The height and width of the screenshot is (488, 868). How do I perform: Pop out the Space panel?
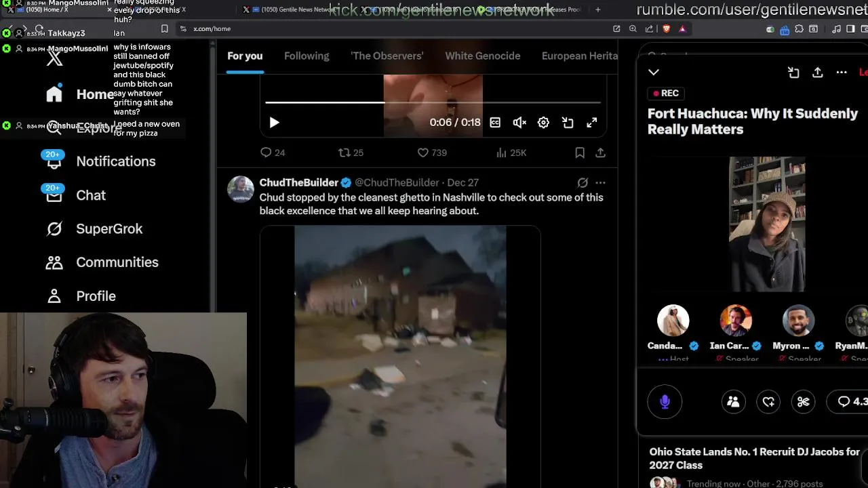point(793,73)
